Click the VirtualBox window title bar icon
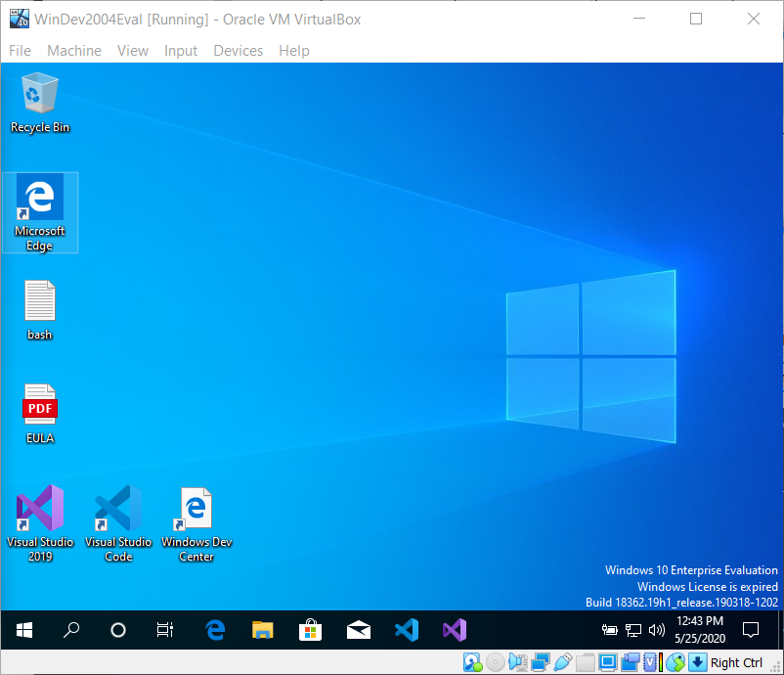 (19, 19)
